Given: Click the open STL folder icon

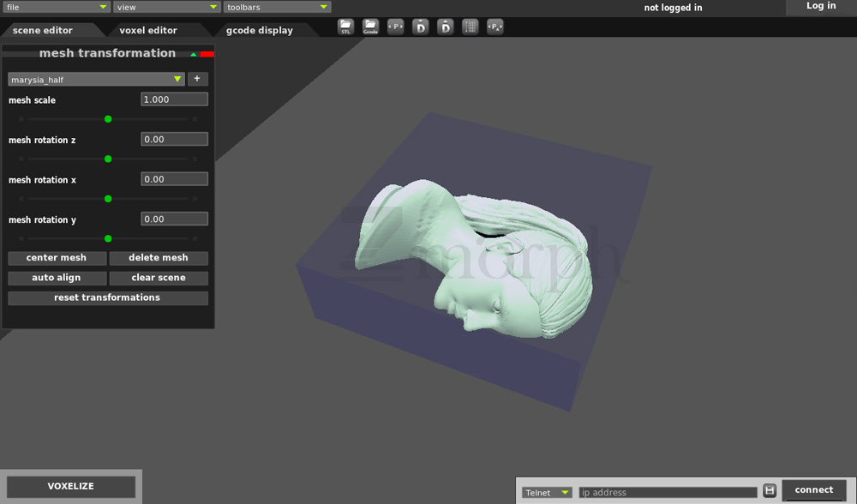Looking at the screenshot, I should [345, 27].
